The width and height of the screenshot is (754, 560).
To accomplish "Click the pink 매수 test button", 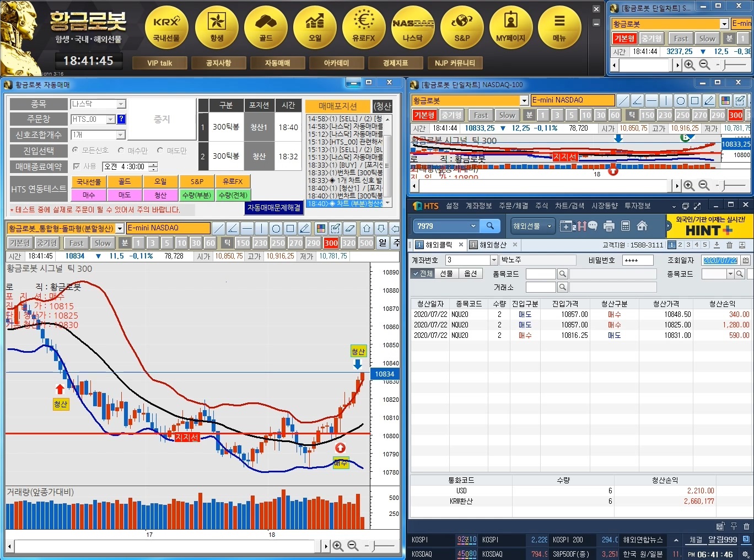I will pyautogui.click(x=89, y=195).
